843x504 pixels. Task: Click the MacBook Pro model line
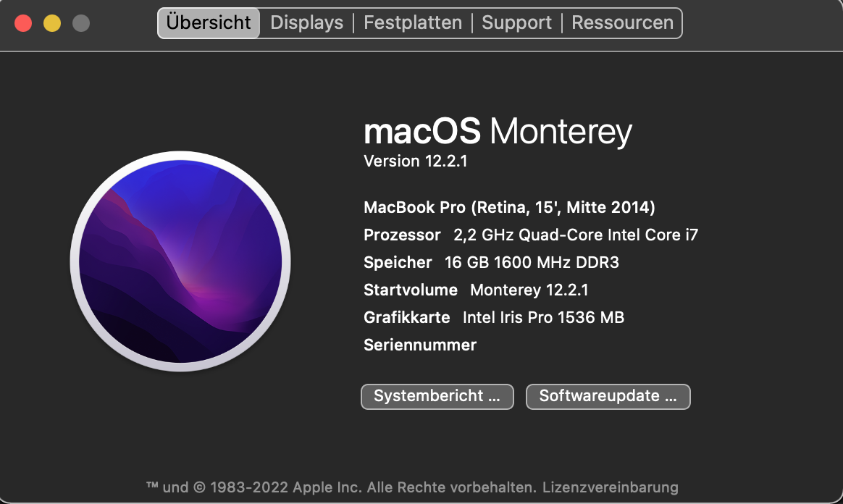509,208
